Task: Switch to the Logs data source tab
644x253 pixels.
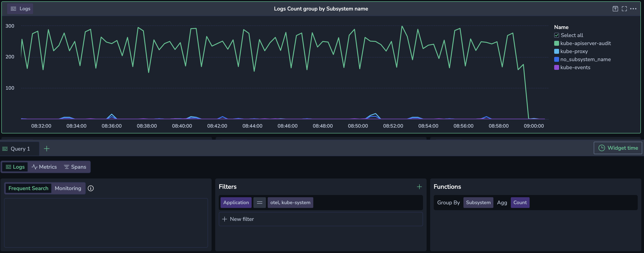Action: click(x=15, y=167)
